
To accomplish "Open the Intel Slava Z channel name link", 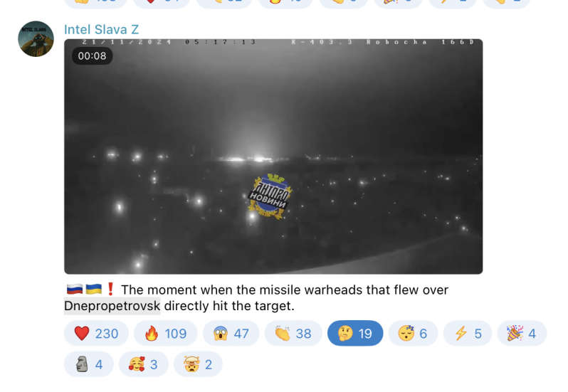I will coord(101,29).
